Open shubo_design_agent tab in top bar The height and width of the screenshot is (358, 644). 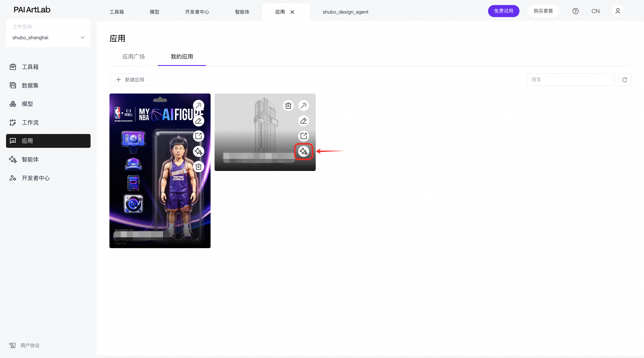click(x=345, y=12)
